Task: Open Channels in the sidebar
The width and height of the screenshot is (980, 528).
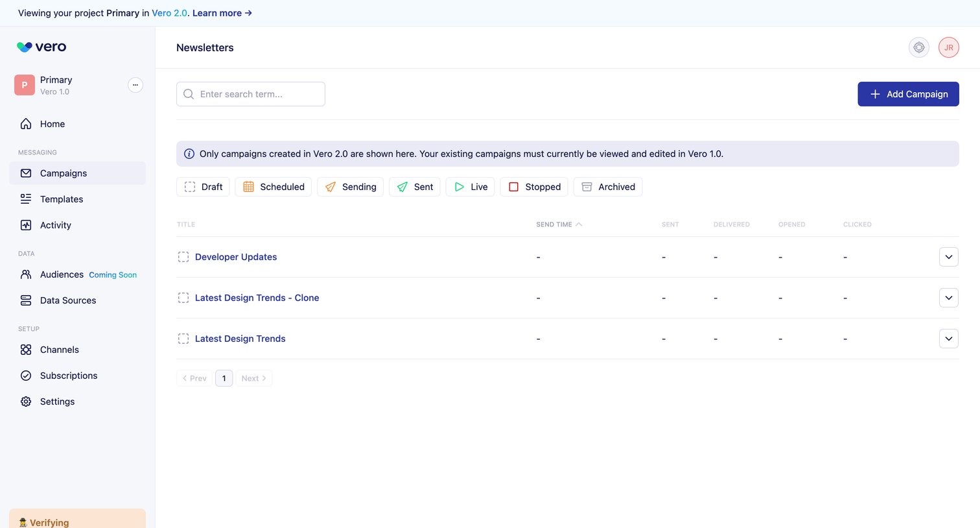Action: tap(78, 350)
